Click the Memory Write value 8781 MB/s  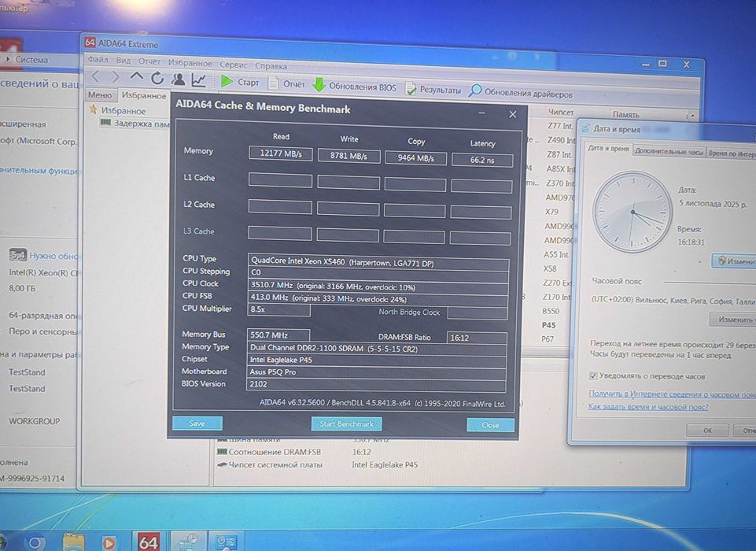(348, 156)
